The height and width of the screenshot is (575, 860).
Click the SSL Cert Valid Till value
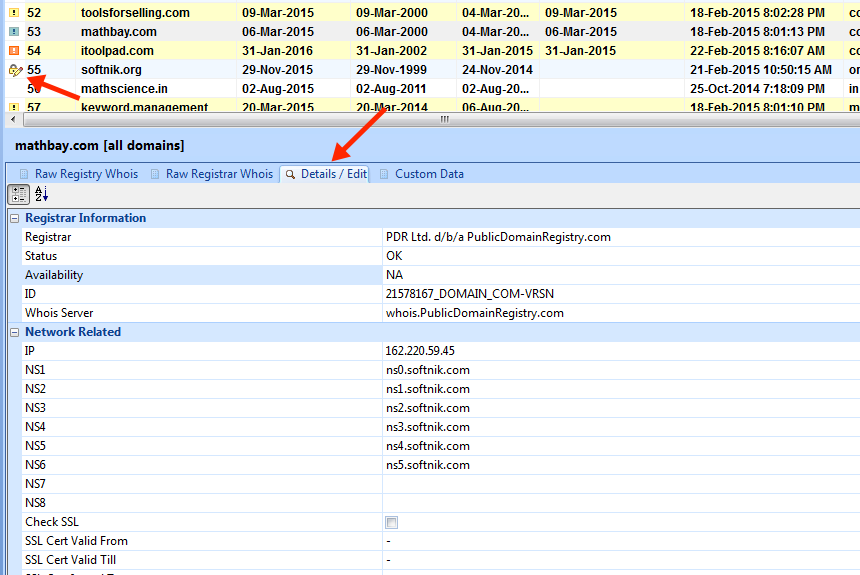(621, 560)
